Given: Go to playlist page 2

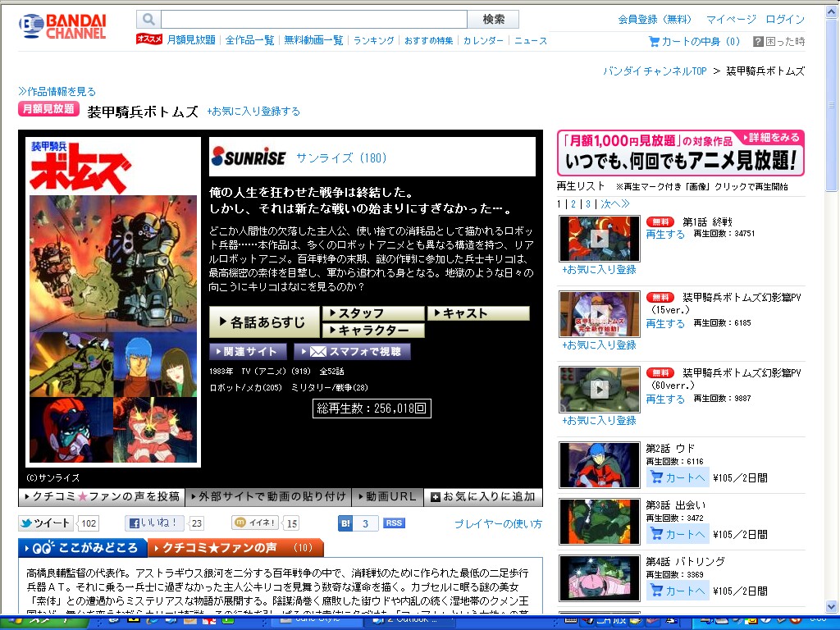Looking at the screenshot, I should (x=573, y=203).
